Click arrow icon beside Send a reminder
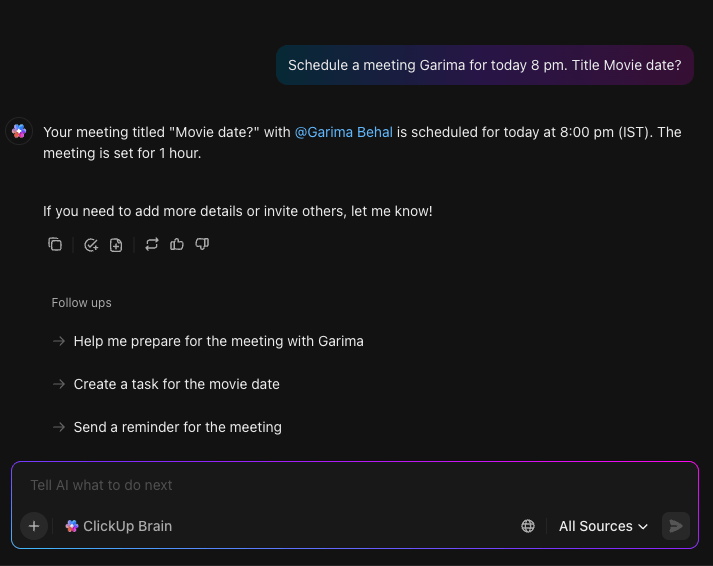The height and width of the screenshot is (566, 713). [59, 427]
